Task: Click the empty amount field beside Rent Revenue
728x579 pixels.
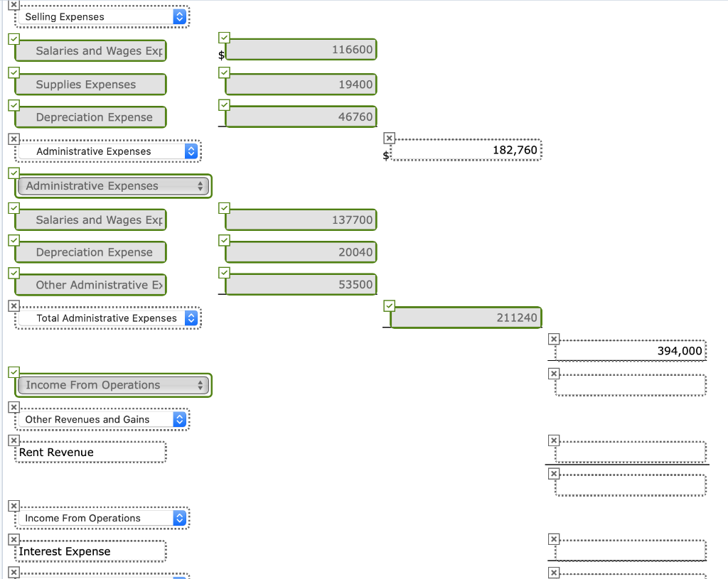Action: click(x=628, y=453)
